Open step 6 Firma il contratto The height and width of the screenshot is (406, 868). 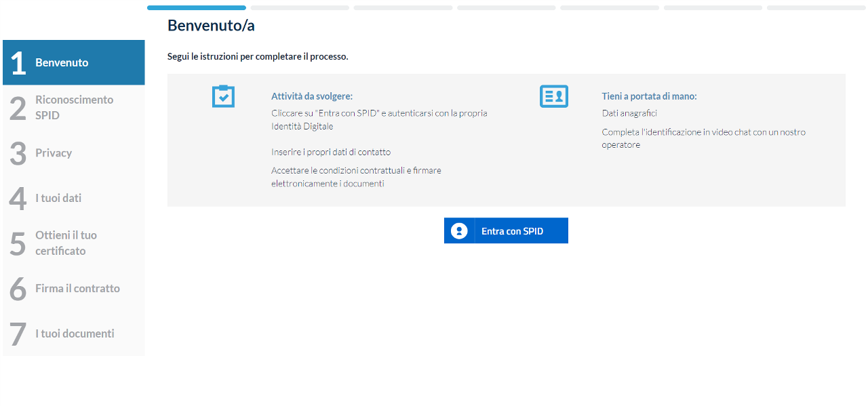tap(73, 289)
